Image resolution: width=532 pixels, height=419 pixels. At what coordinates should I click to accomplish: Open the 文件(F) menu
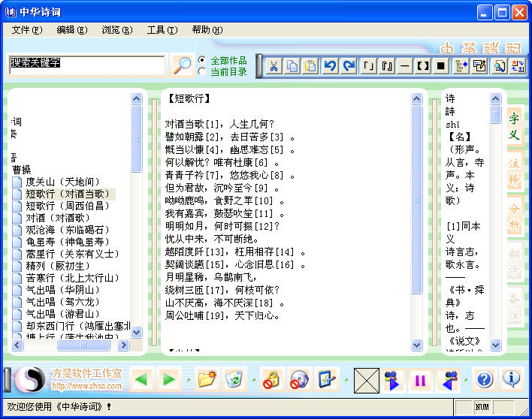[27, 30]
